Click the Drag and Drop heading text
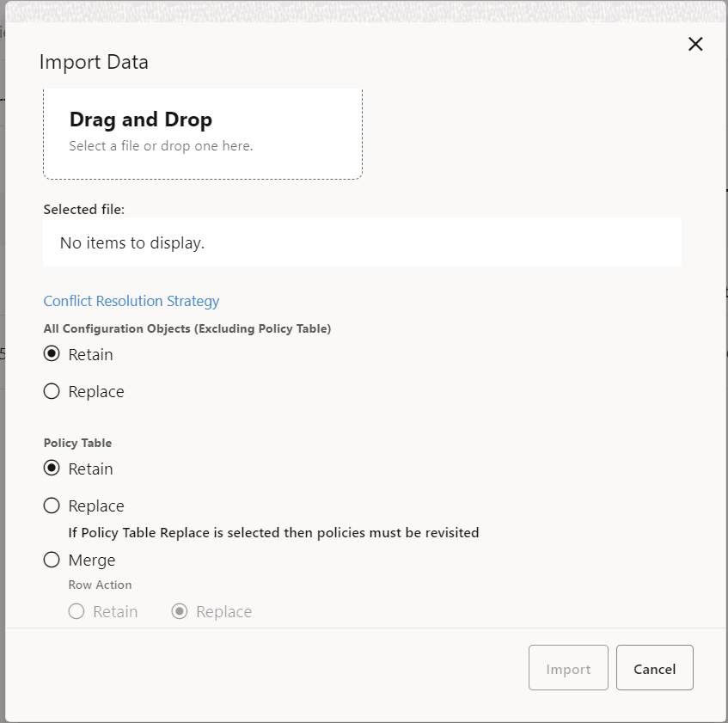Screen dimensions: 728x723 (140, 119)
